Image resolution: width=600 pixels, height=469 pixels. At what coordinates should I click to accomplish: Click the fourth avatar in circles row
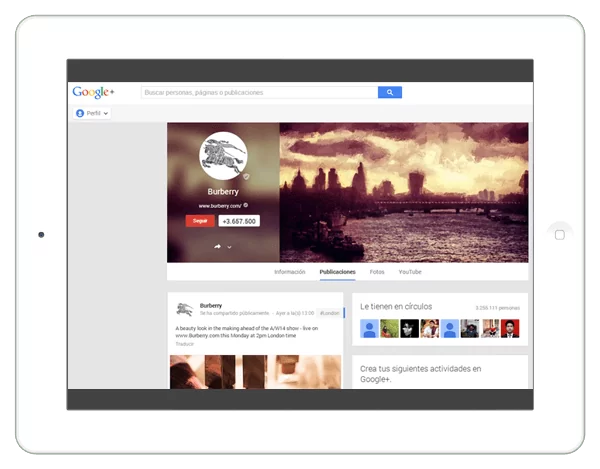click(430, 329)
